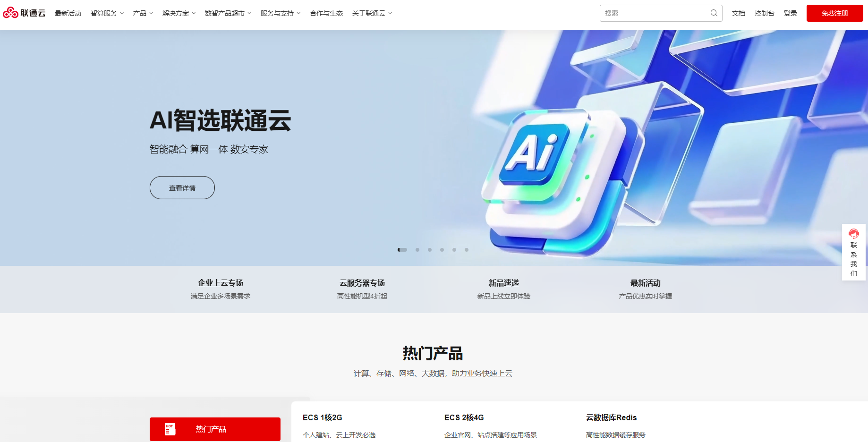Select the fourth carousel dot
868x442 pixels.
tap(442, 250)
